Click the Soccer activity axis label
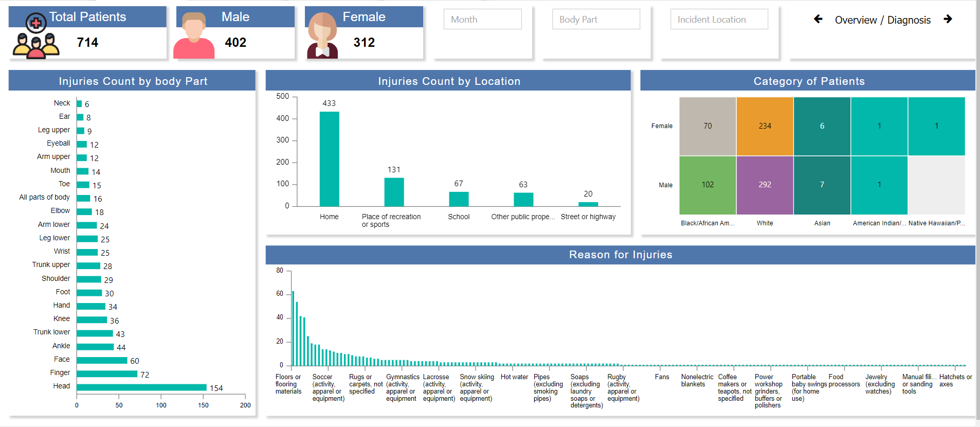 coord(328,388)
